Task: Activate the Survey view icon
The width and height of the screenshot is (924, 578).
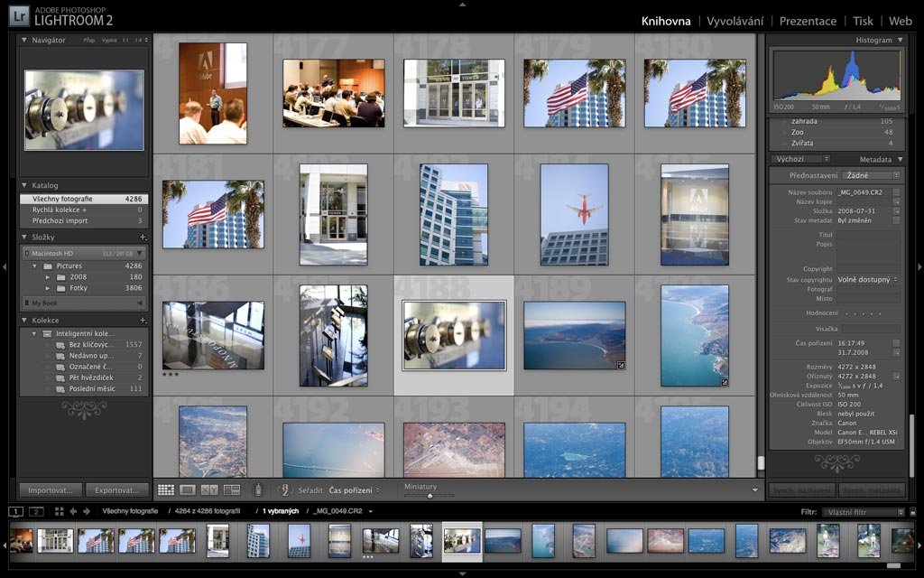Action: click(232, 490)
